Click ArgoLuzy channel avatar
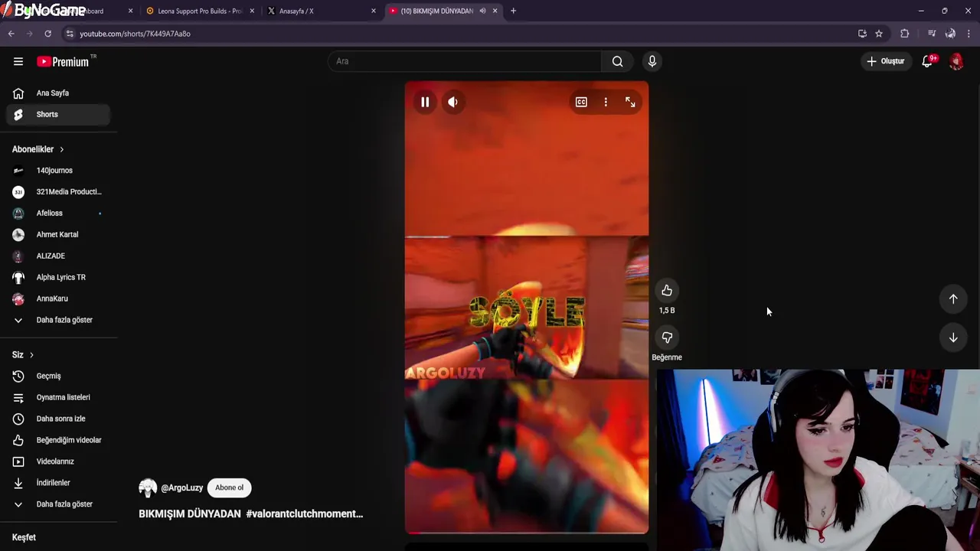 click(148, 488)
